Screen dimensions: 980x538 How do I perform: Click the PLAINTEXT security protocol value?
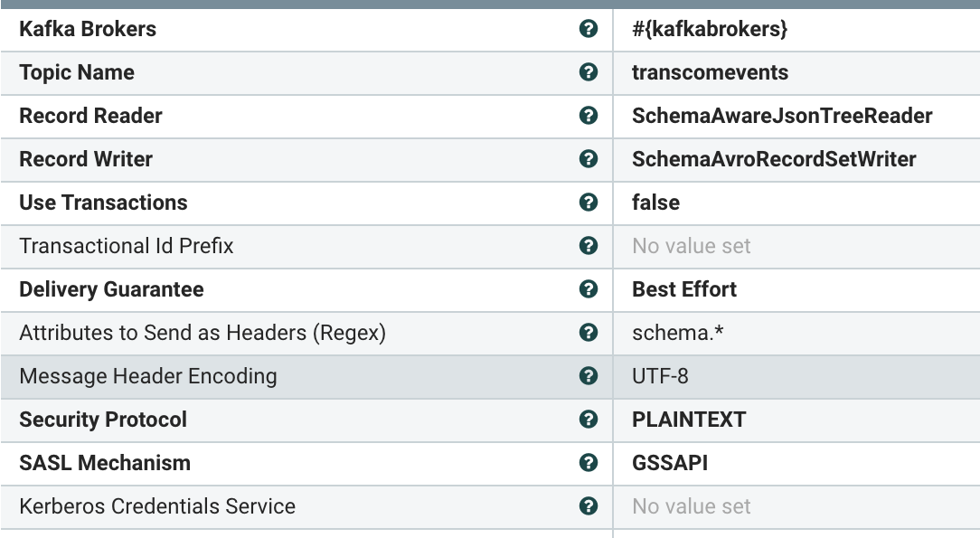coord(689,420)
